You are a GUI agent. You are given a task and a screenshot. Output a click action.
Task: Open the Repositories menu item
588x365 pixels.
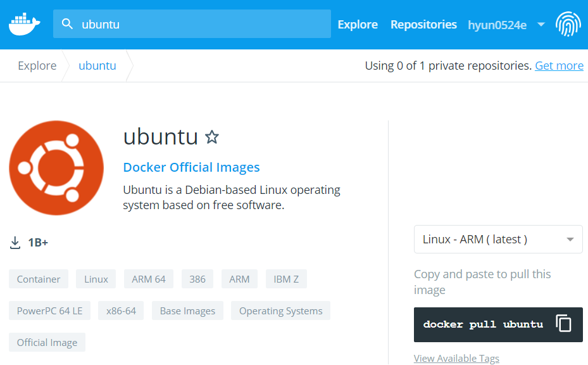[423, 25]
